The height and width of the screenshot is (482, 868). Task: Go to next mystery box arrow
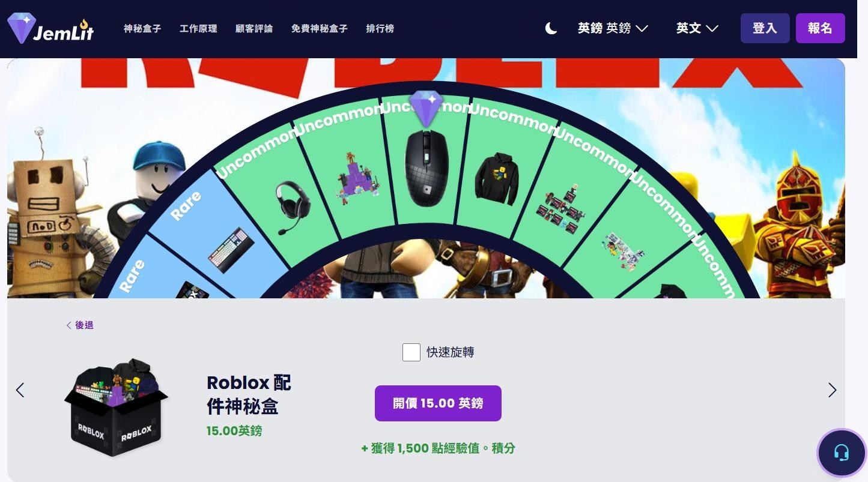pos(832,390)
